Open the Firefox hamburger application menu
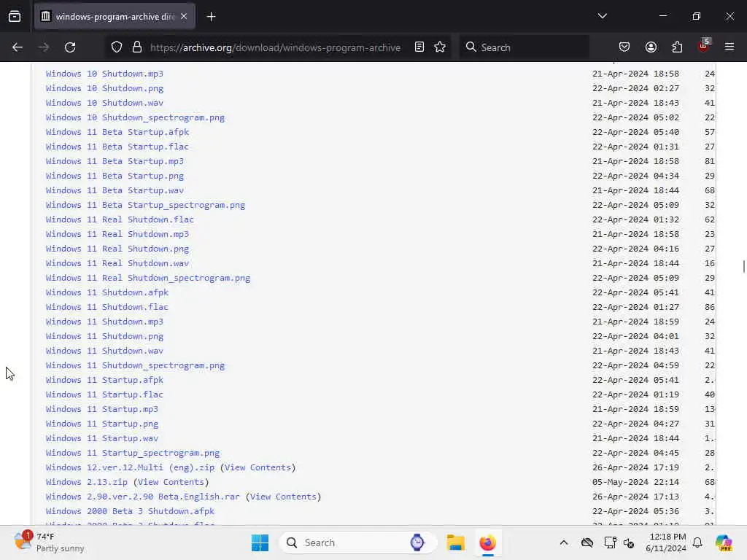Screen dimensions: 747x560 coord(729,47)
